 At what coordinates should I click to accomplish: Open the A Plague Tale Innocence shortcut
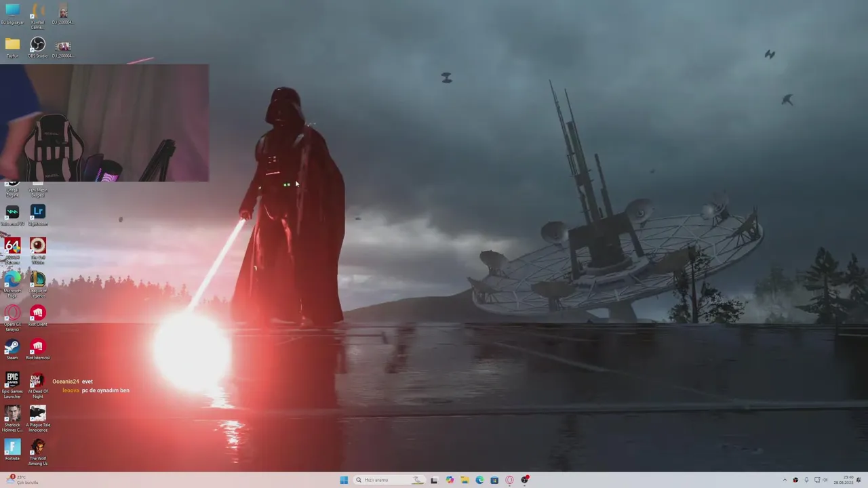37,418
